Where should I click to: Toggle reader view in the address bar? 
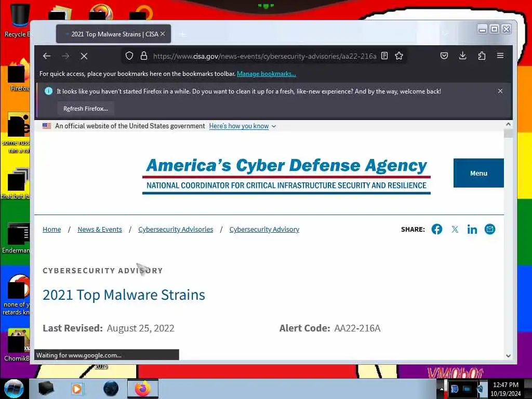[x=384, y=56]
